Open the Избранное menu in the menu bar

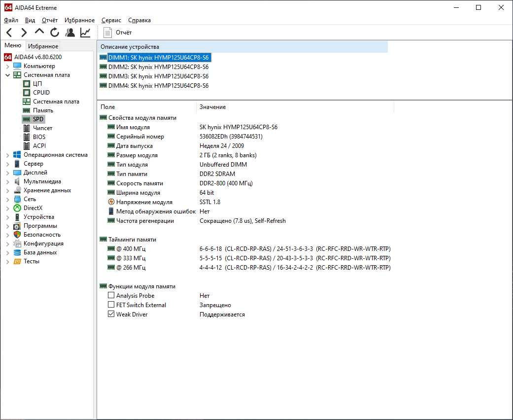point(79,20)
